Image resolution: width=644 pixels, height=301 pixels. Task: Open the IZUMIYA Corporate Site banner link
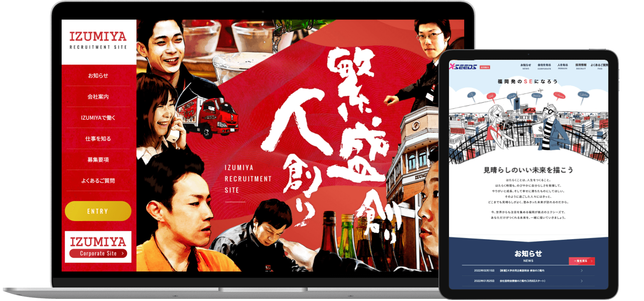pyautogui.click(x=98, y=247)
